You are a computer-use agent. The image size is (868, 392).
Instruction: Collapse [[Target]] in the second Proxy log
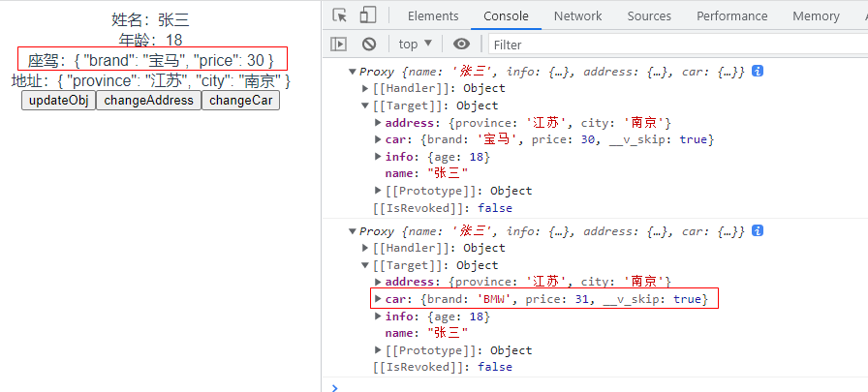point(365,265)
